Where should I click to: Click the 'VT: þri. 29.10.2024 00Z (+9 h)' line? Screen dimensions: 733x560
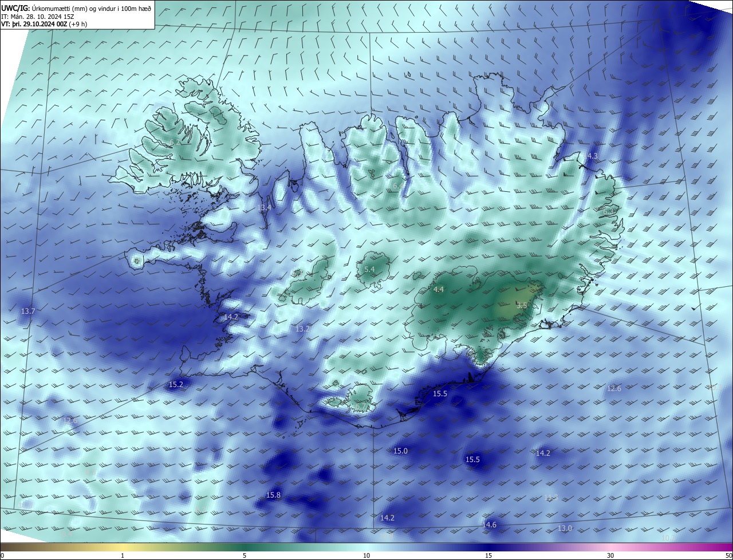tap(44, 24)
